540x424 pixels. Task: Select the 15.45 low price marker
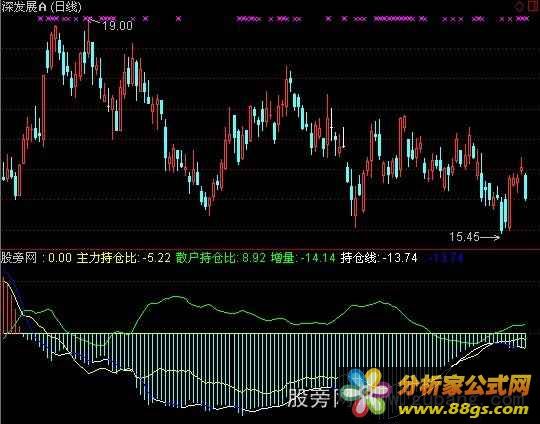click(464, 237)
